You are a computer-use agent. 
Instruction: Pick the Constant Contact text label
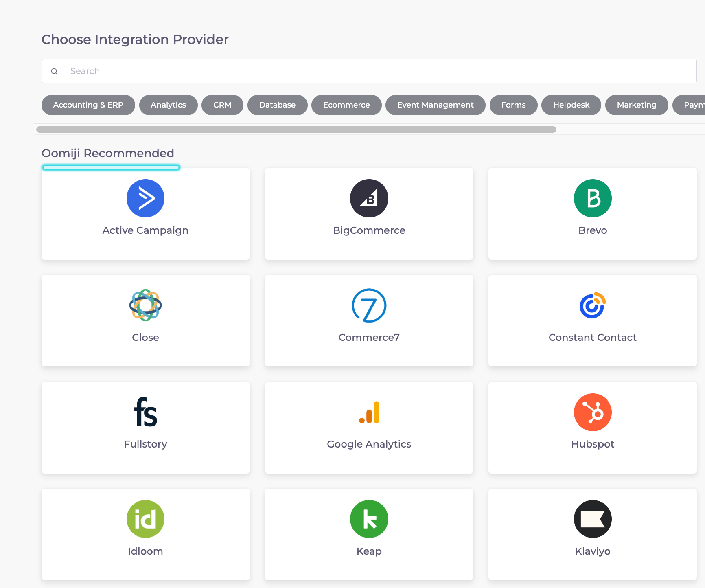tap(593, 338)
